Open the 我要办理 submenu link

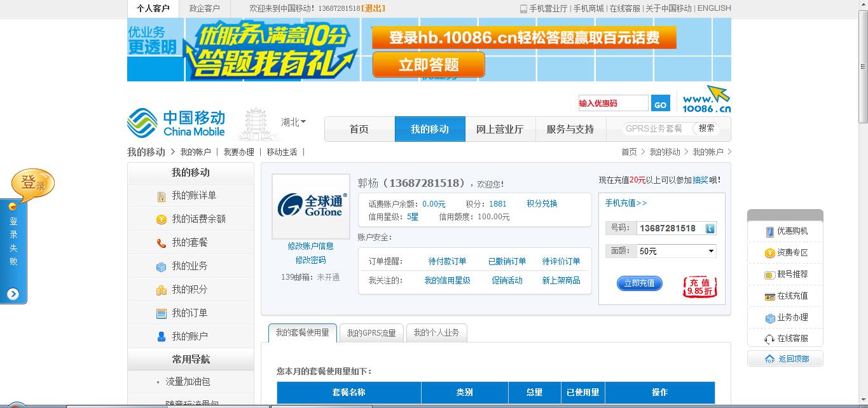[238, 152]
